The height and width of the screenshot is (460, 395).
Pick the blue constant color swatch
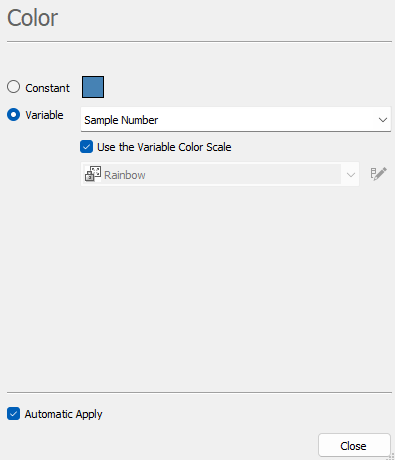[x=93, y=87]
